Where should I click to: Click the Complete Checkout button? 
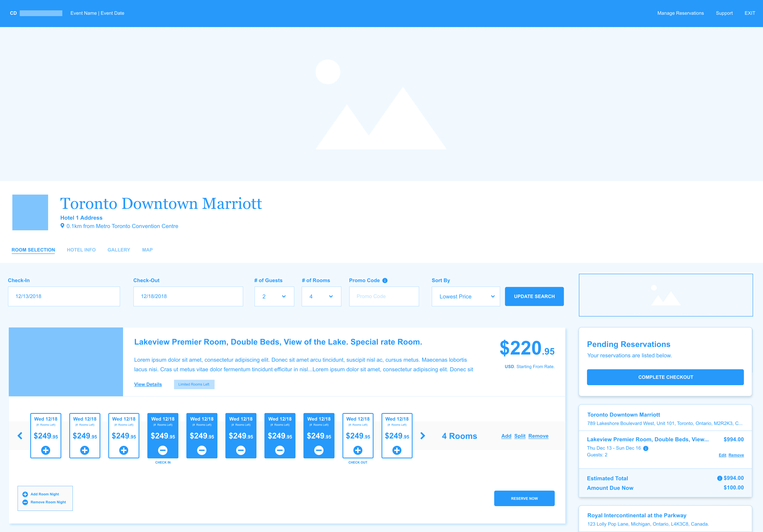665,377
